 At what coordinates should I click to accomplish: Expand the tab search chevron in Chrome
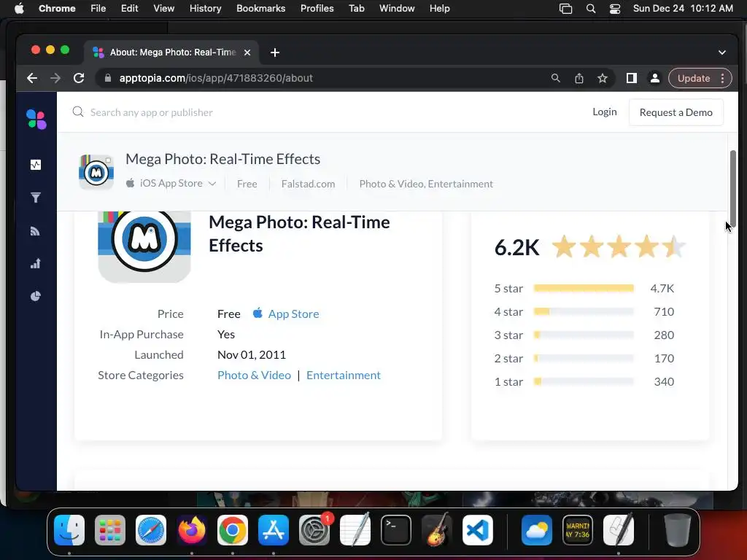pyautogui.click(x=722, y=52)
